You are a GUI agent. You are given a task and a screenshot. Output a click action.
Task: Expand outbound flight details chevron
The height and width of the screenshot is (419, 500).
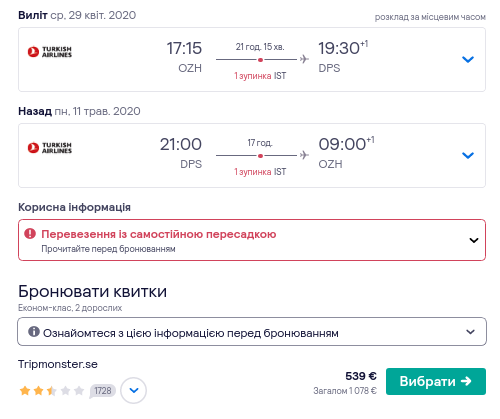(468, 59)
